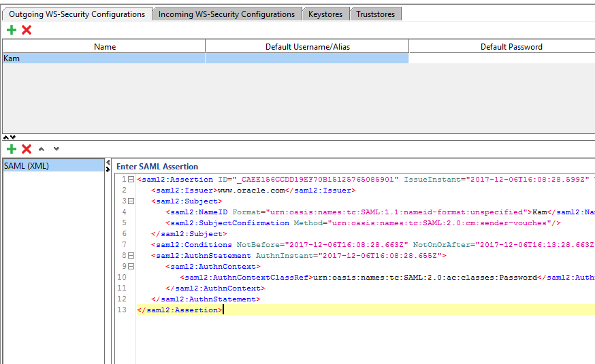Open the Truststores tab
Viewport: 595px width, 364px height.
coord(375,14)
